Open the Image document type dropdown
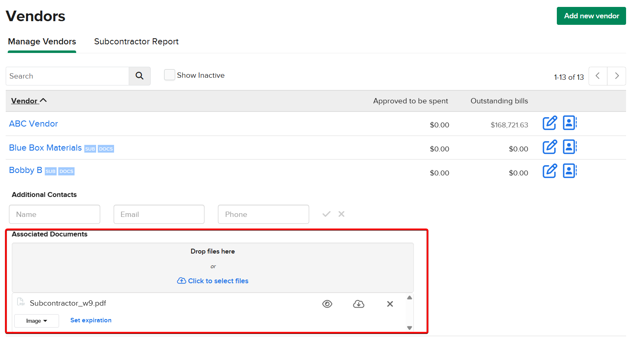The height and width of the screenshot is (339, 644). 37,321
